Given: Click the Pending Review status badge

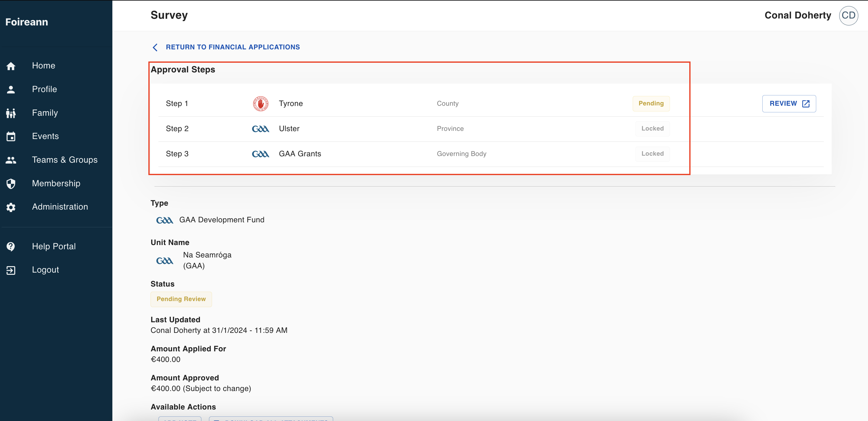Looking at the screenshot, I should point(181,299).
